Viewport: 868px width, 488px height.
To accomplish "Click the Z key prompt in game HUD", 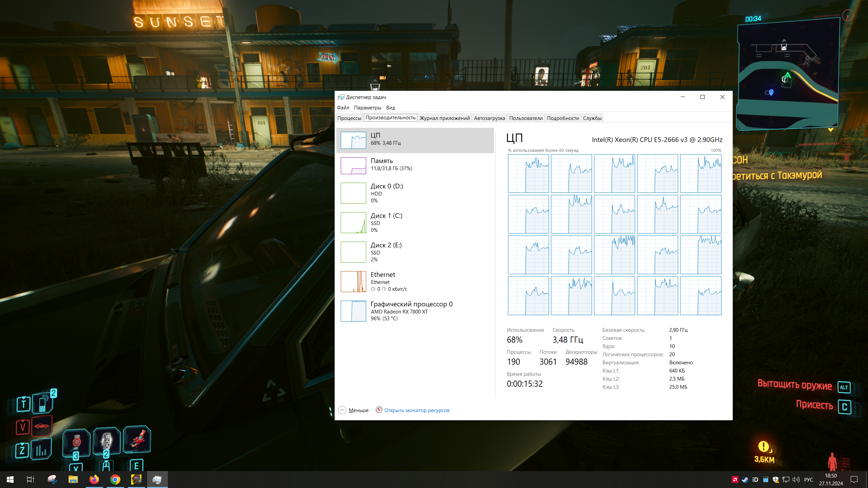I will pos(22,450).
